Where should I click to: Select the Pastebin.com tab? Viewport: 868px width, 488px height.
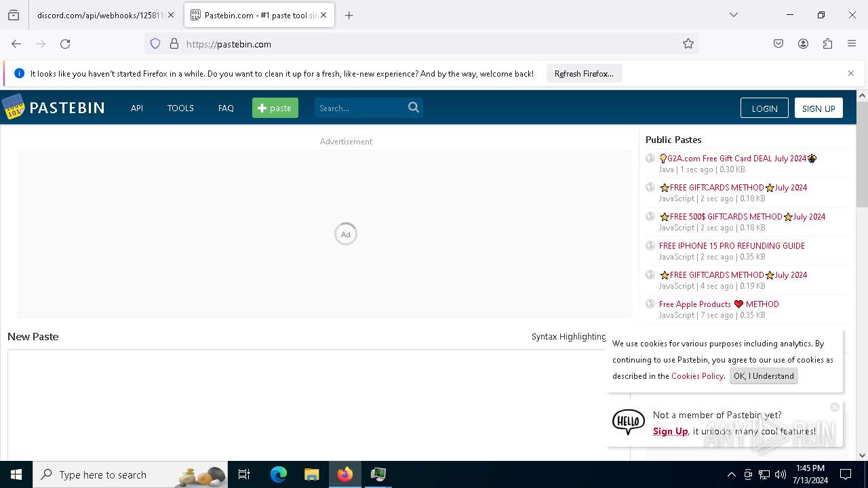click(x=260, y=15)
